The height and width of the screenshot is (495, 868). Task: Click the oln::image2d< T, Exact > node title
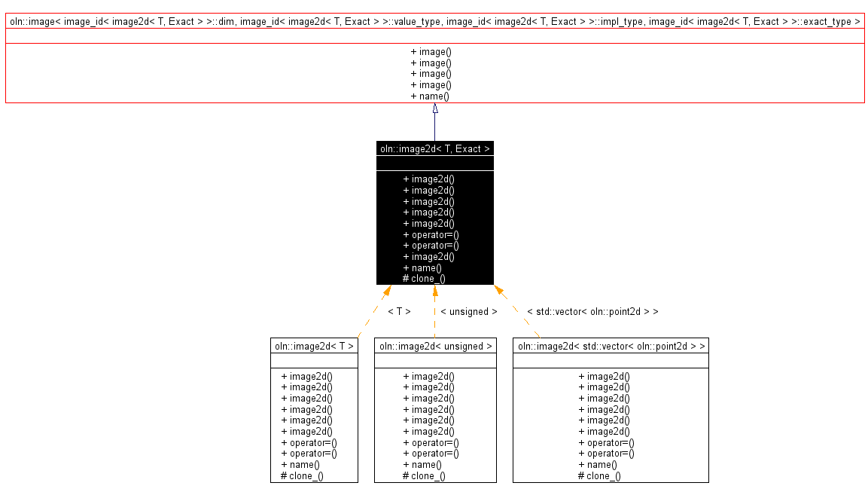(x=435, y=148)
